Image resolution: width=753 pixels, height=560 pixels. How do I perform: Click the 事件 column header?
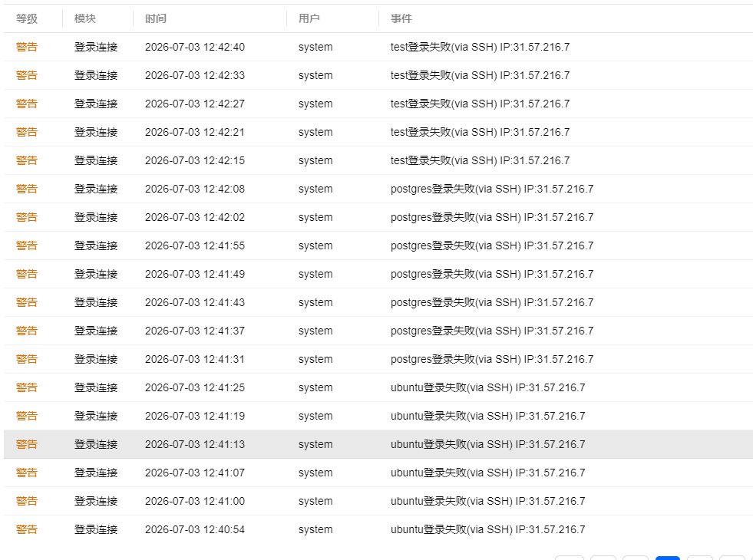(401, 18)
